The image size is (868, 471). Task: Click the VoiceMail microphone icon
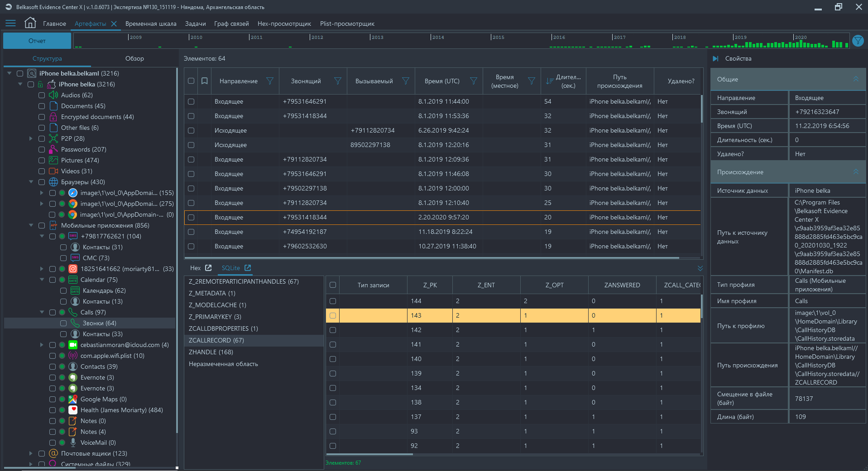pos(73,442)
